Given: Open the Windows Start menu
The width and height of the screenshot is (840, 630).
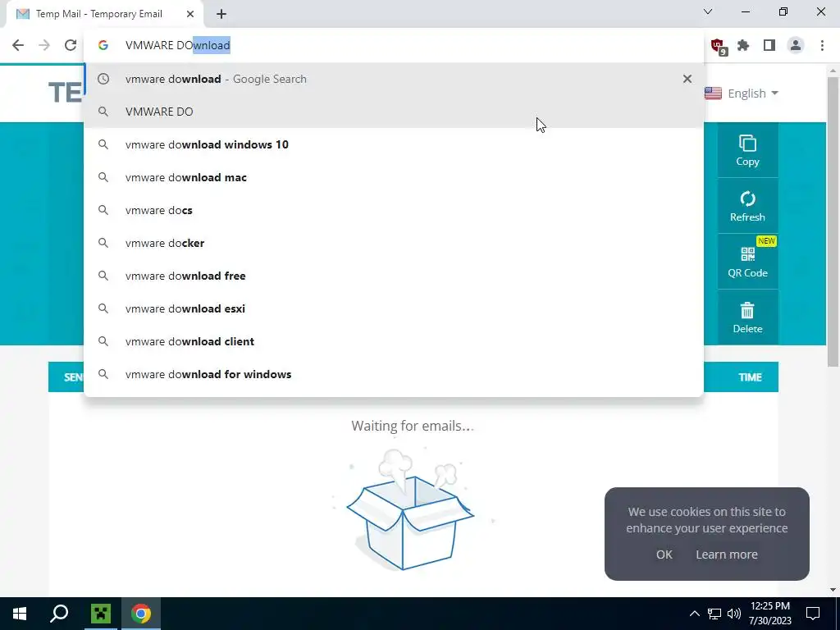Looking at the screenshot, I should pyautogui.click(x=20, y=614).
